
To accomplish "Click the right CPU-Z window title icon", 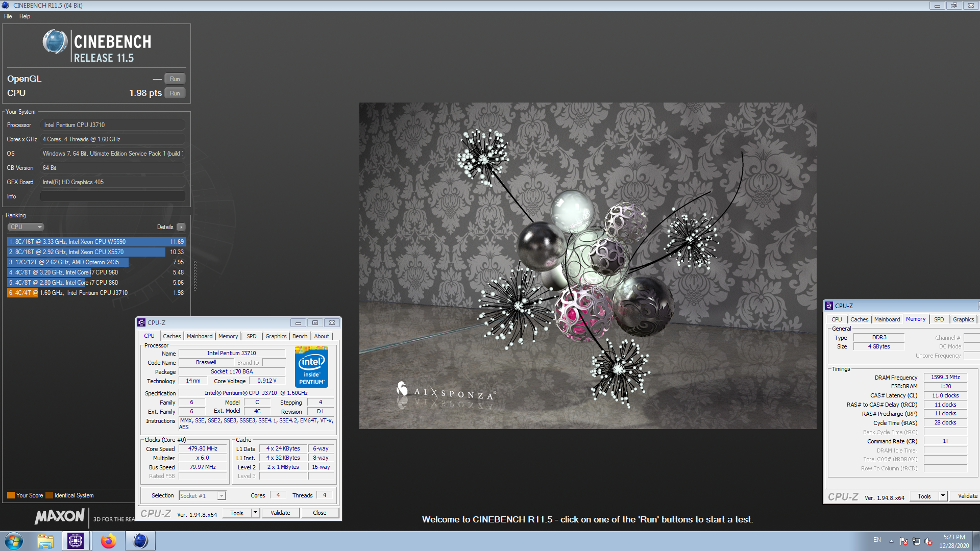I will coord(829,306).
